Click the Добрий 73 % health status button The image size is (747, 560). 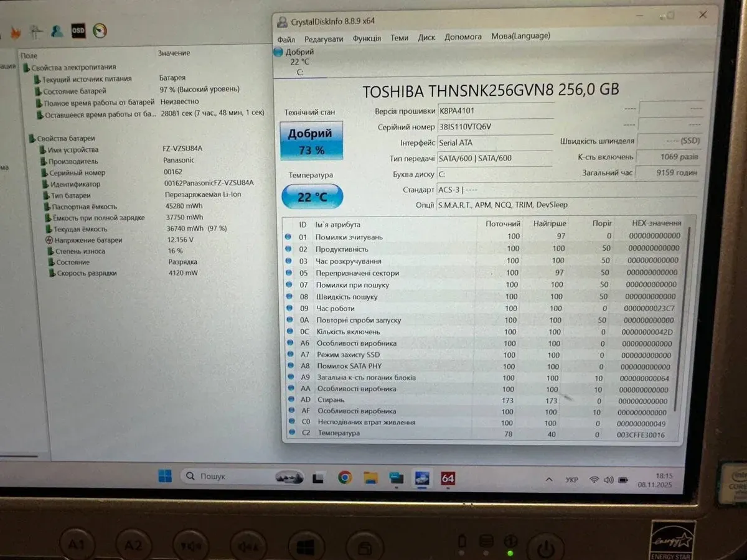pos(311,142)
